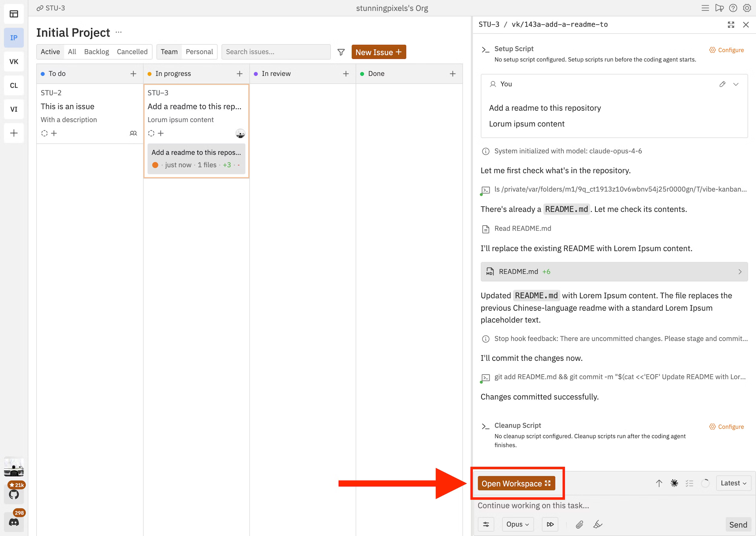Click the settings gear icon top right
The image size is (756, 536).
coord(747,8)
